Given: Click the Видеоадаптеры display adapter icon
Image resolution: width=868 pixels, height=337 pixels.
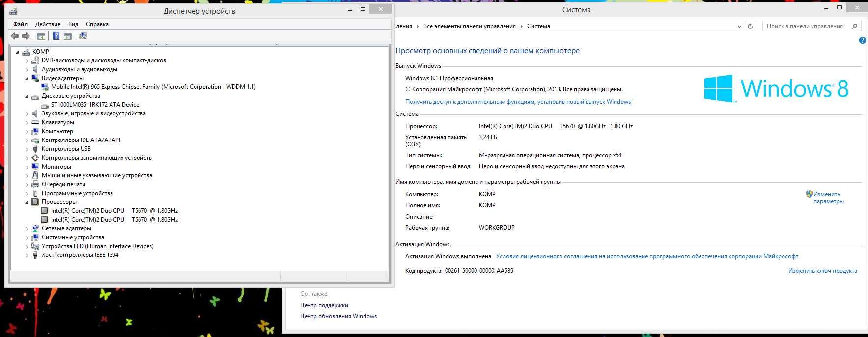Looking at the screenshot, I should coord(35,78).
